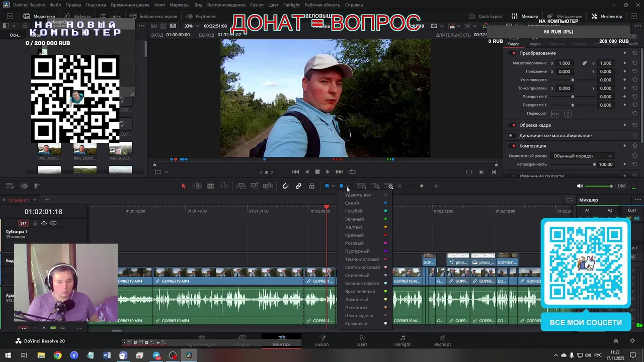Viewport: 644px width, 362px height.
Task: Switch to the 'Экспорт' page tab
Action: 443,341
